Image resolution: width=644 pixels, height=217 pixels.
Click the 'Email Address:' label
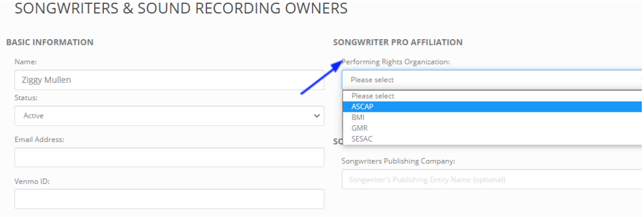pos(40,140)
